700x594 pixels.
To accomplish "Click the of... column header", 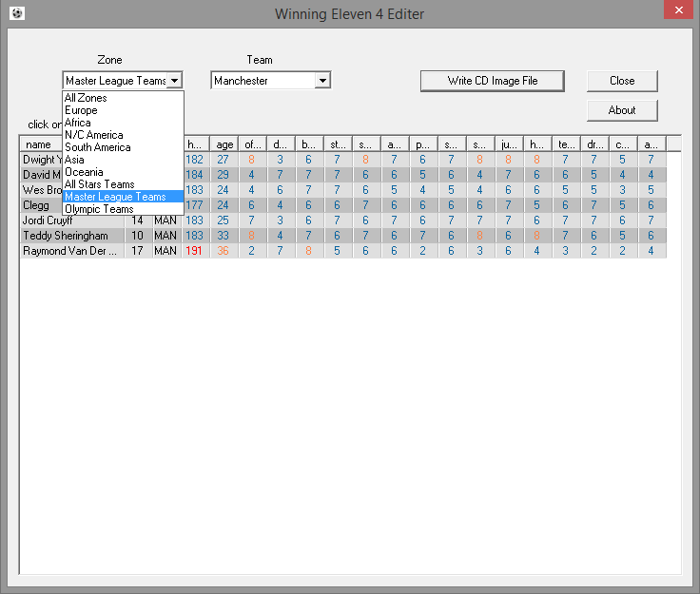I will click(x=253, y=144).
